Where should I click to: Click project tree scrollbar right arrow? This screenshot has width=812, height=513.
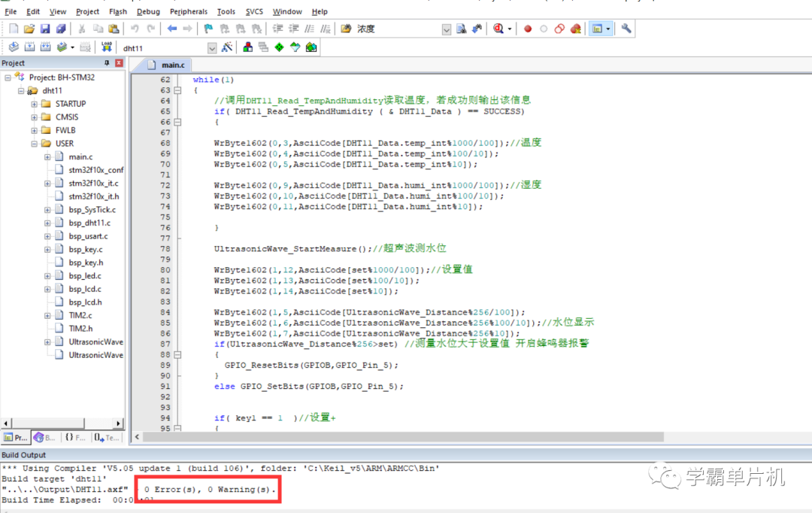click(118, 423)
